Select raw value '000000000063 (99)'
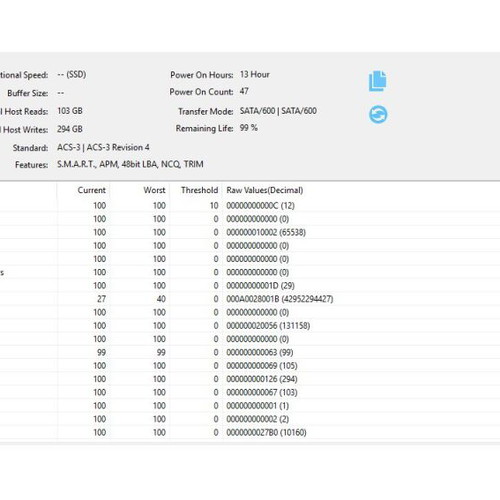The image size is (500, 500). (x=260, y=352)
